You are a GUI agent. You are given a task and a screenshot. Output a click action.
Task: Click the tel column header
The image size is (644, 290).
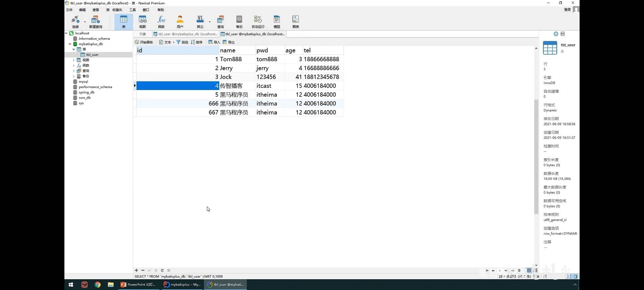323,50
